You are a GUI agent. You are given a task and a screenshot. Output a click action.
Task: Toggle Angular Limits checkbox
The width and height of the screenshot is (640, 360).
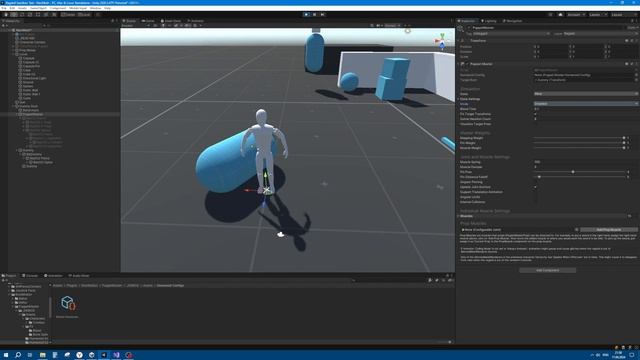(536, 197)
